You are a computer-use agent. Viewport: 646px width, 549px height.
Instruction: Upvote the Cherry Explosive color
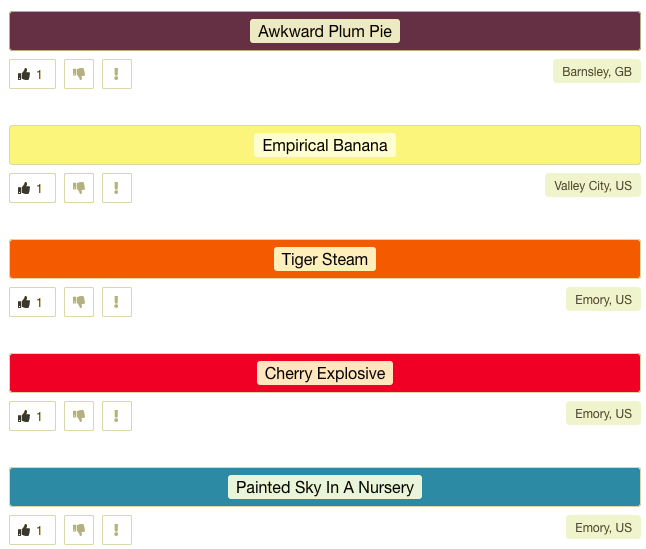point(33,416)
